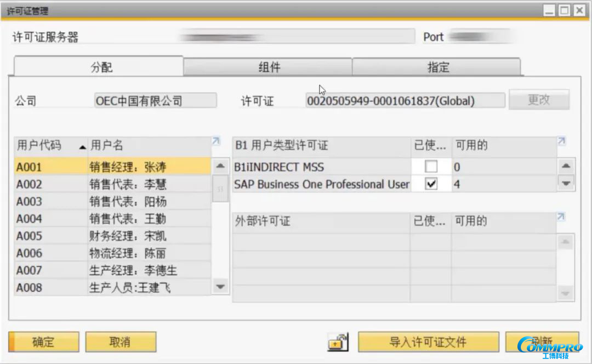Viewport: 592px width, 364px height.
Task: Select user row A005 财务经理：宋凯
Action: [x=110, y=235]
